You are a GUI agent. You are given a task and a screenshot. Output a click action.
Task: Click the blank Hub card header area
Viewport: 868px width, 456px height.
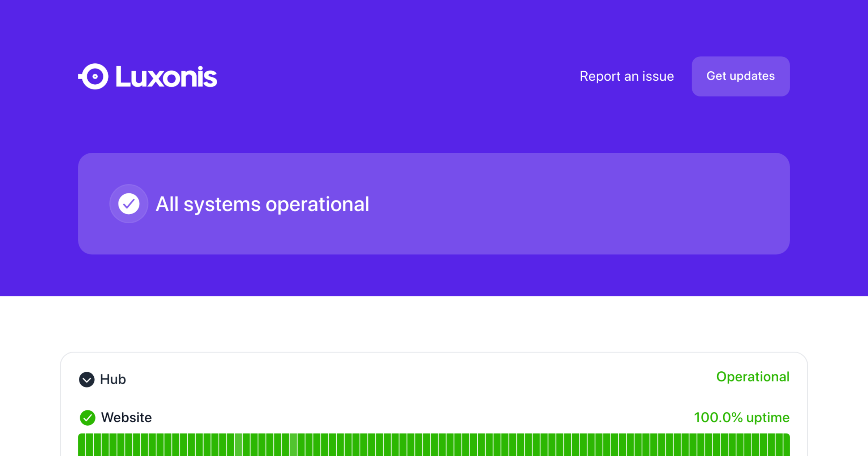click(416, 378)
